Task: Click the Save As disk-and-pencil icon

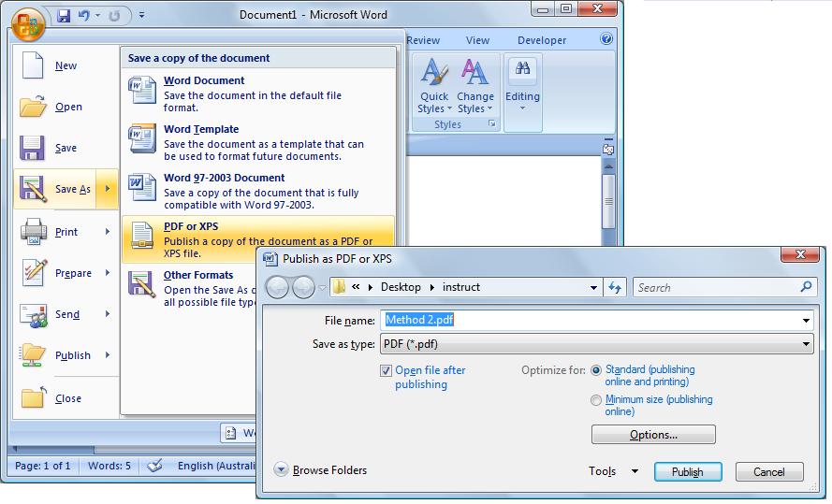Action: point(33,189)
